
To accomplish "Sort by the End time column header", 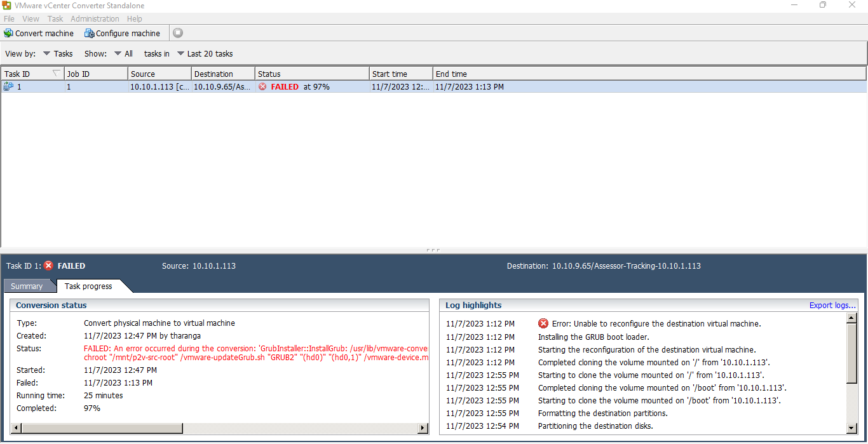I will point(649,74).
